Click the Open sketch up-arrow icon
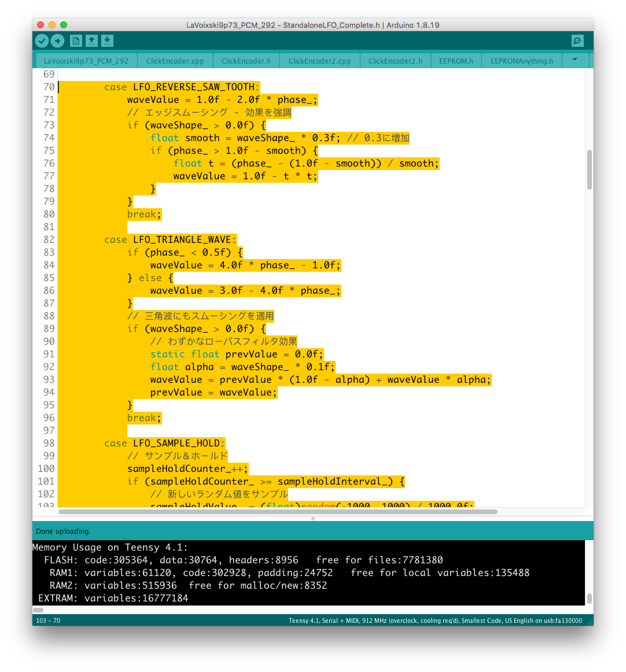 tap(91, 40)
